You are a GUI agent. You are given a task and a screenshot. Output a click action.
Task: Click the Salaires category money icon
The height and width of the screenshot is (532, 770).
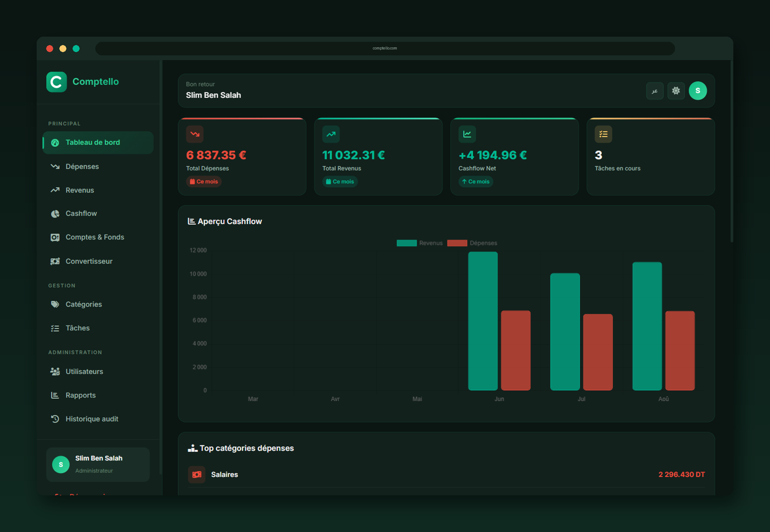tap(196, 474)
